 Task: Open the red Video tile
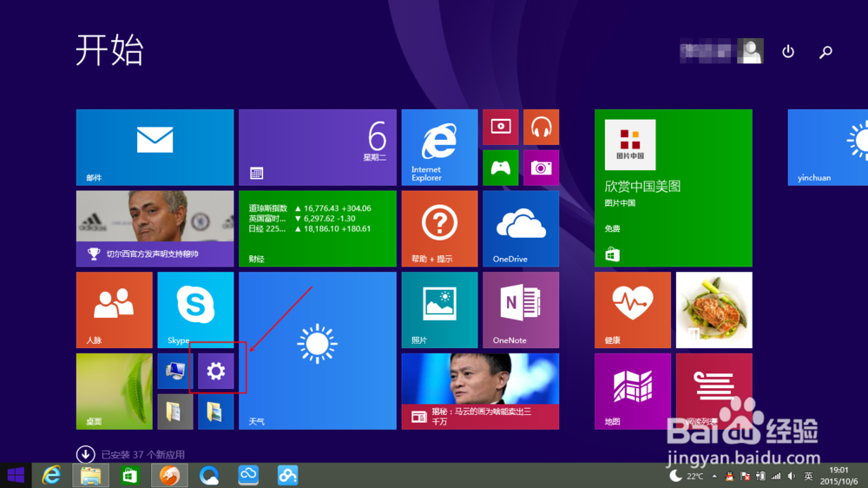pyautogui.click(x=501, y=127)
